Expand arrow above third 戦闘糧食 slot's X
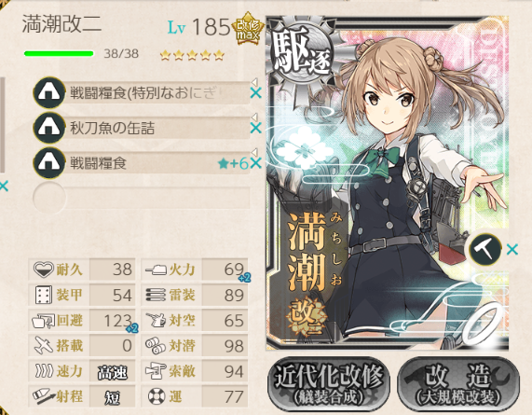This screenshot has width=532, height=415. (x=254, y=153)
